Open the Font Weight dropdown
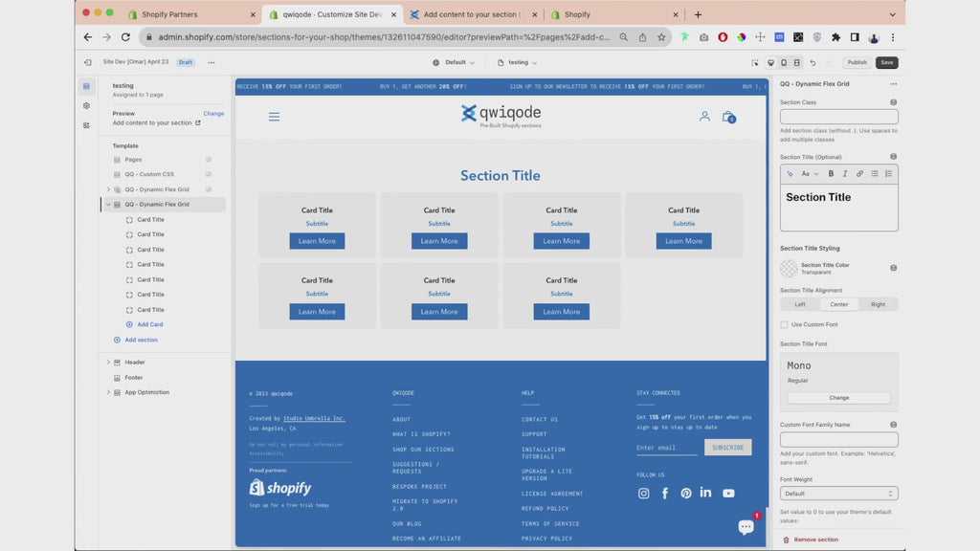The width and height of the screenshot is (980, 551). click(x=838, y=494)
